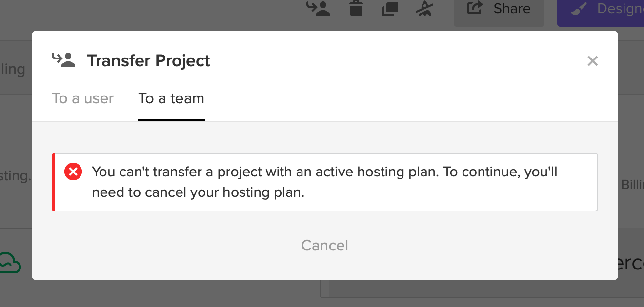Viewport: 644px width, 307px height.
Task: Click the Transfer Project dialog title
Action: pyautogui.click(x=149, y=61)
